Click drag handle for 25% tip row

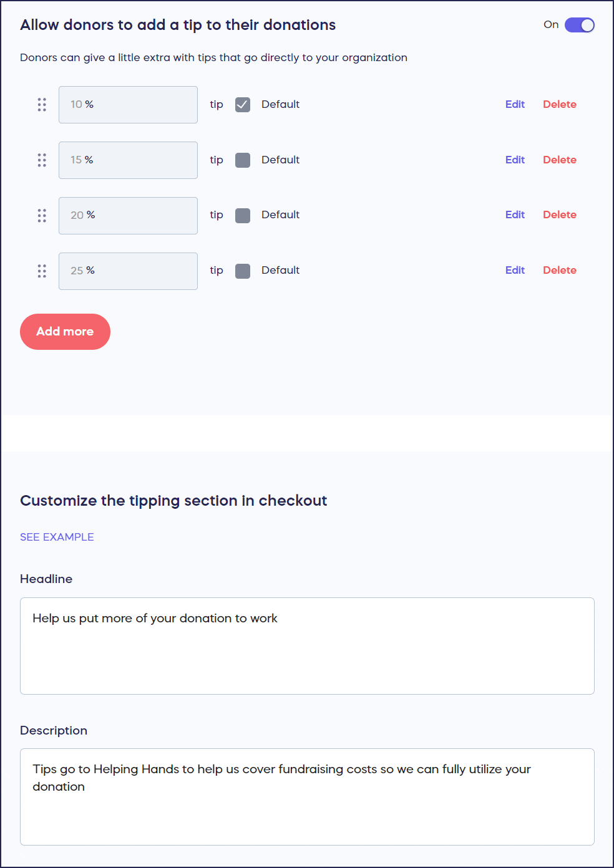[42, 271]
